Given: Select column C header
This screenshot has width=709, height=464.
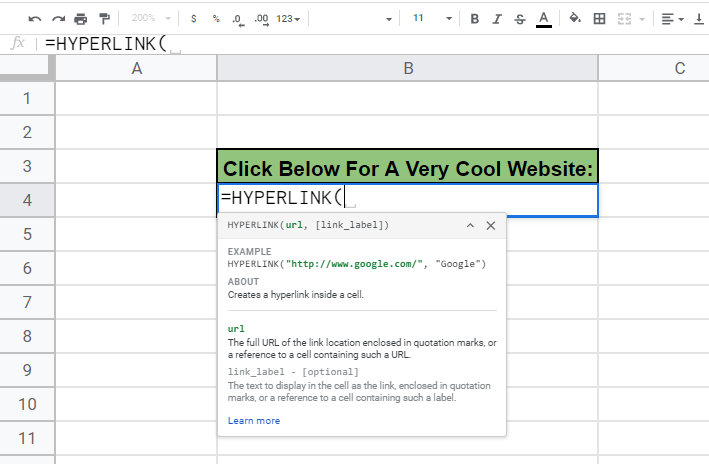Looking at the screenshot, I should (654, 68).
